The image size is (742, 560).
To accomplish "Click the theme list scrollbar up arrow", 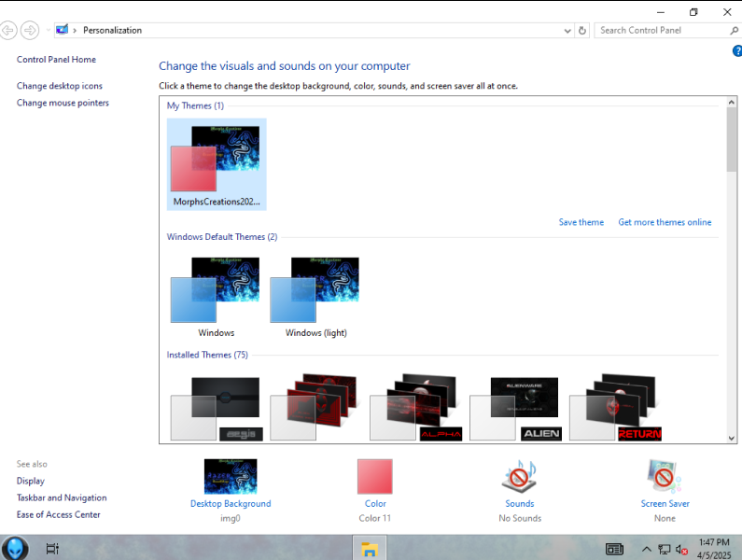I will 732,102.
